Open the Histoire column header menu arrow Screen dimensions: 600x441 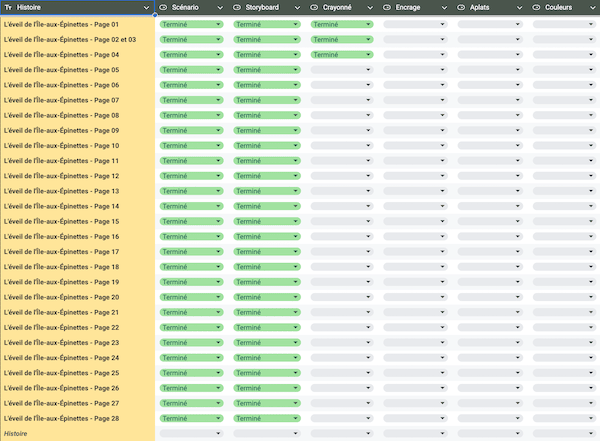pos(147,7)
